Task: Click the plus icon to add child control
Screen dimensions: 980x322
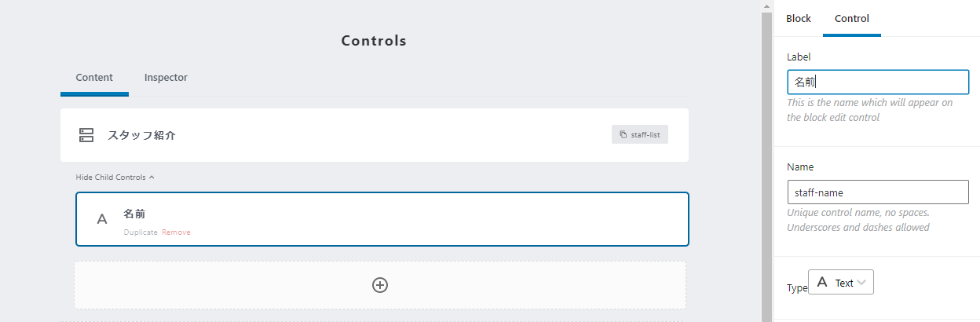Action: (380, 285)
